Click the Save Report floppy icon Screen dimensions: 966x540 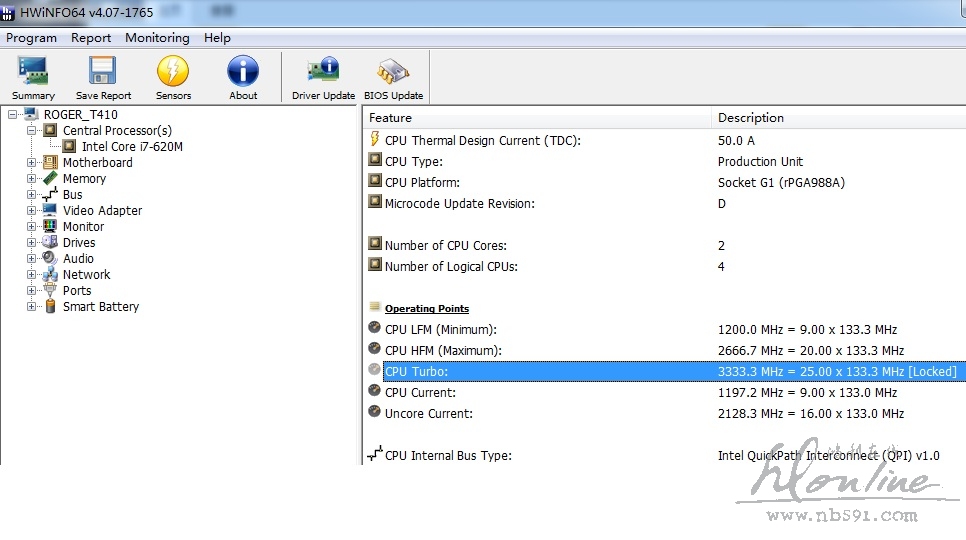103,72
